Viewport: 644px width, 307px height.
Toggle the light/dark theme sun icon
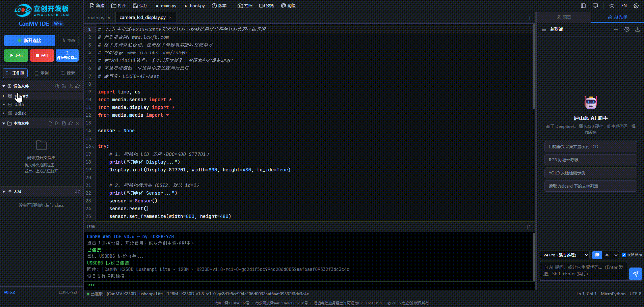(x=612, y=6)
